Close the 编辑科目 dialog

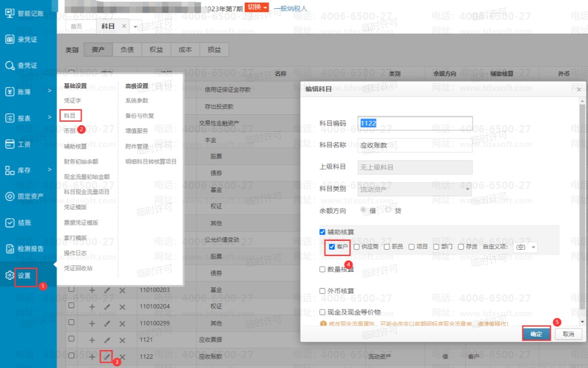tap(579, 89)
